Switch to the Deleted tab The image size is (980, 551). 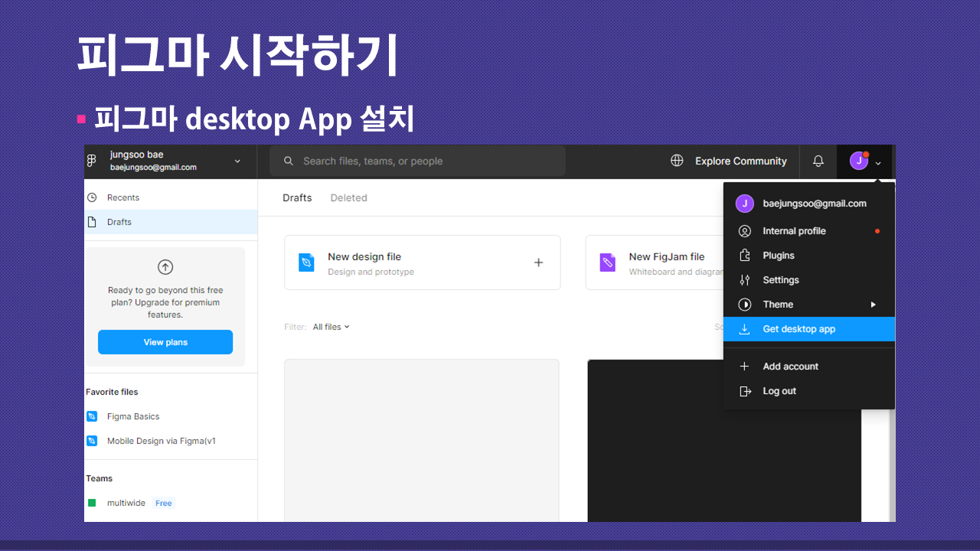pos(348,197)
